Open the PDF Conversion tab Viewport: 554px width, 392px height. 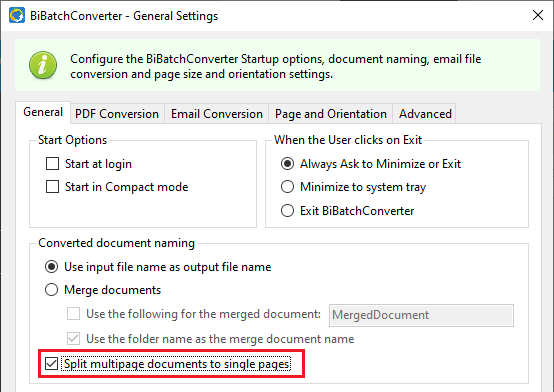[x=117, y=114]
